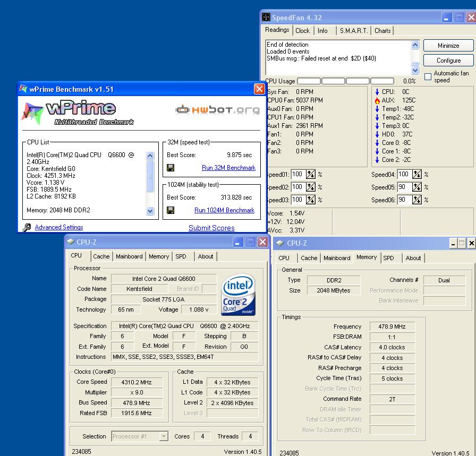This screenshot has width=476, height=456.
Task: Click the save floppy icon for the 1024M score
Action: click(171, 210)
